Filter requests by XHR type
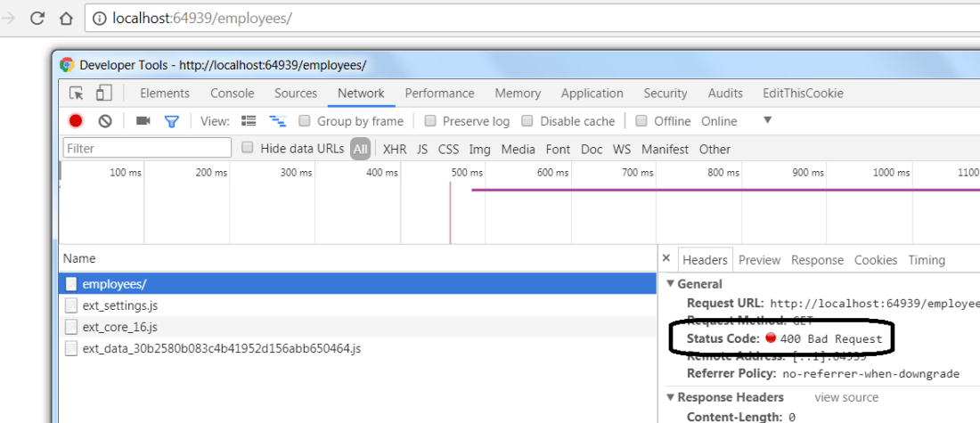 click(x=395, y=150)
